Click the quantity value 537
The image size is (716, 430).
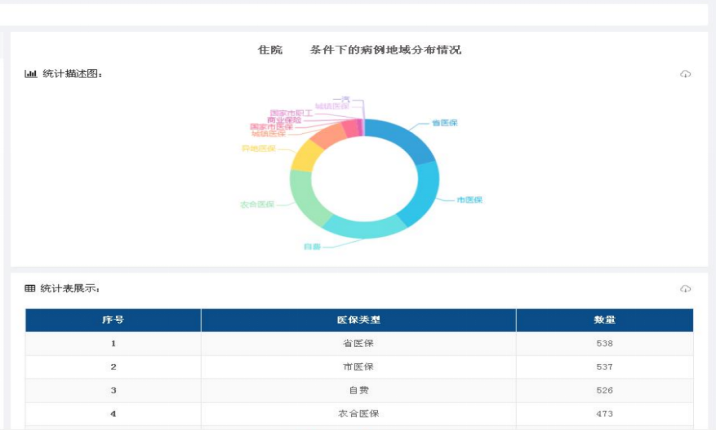click(x=605, y=367)
